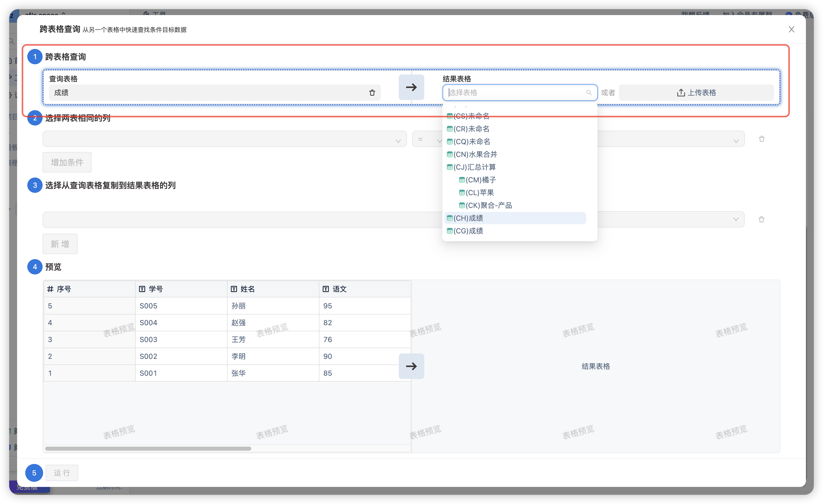Remove 成绩 from the 查询表格 field
Image resolution: width=823 pixels, height=504 pixels.
pyautogui.click(x=372, y=93)
